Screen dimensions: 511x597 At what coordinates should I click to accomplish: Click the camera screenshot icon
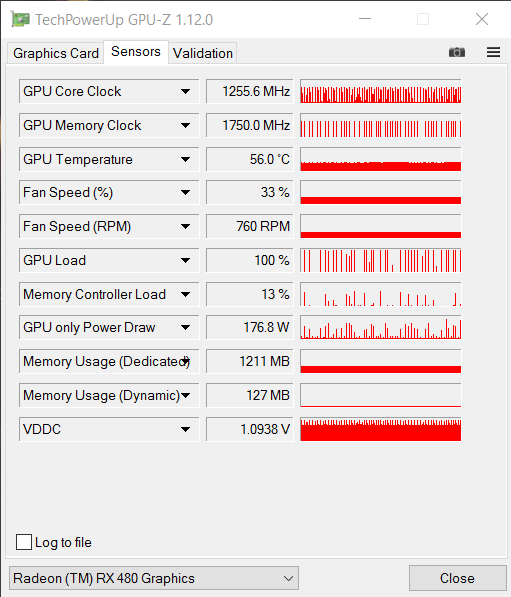tap(457, 52)
